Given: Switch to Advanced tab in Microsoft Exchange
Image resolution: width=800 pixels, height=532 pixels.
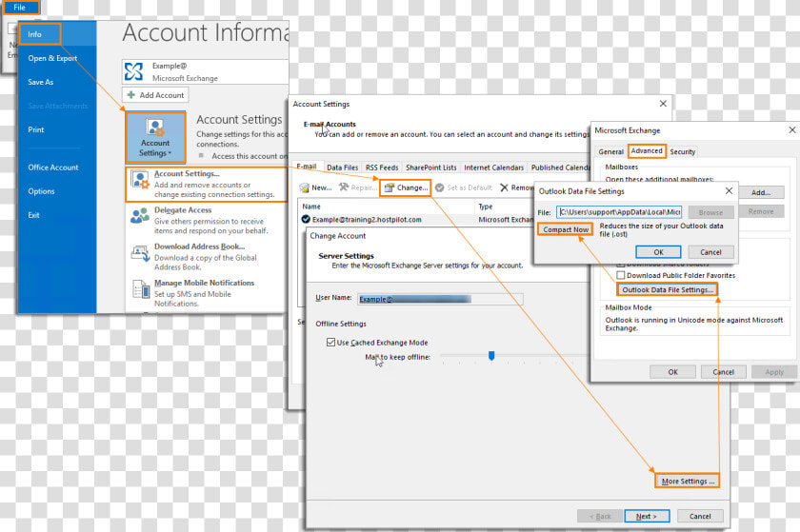Looking at the screenshot, I should pos(647,151).
